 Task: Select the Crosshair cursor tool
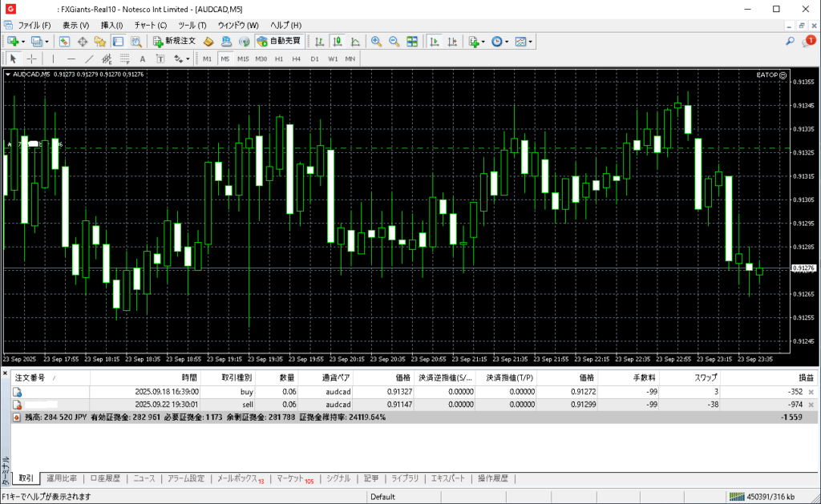coord(32,58)
